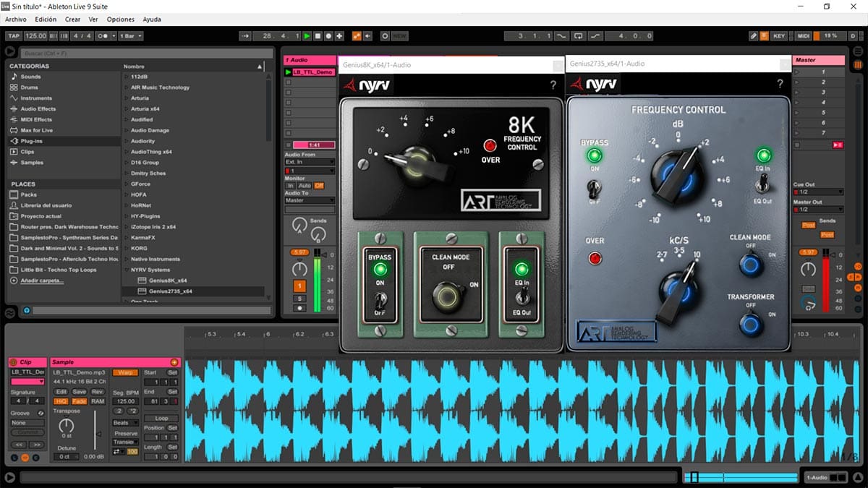Toggle the MIDI Map Mode switch

804,35
